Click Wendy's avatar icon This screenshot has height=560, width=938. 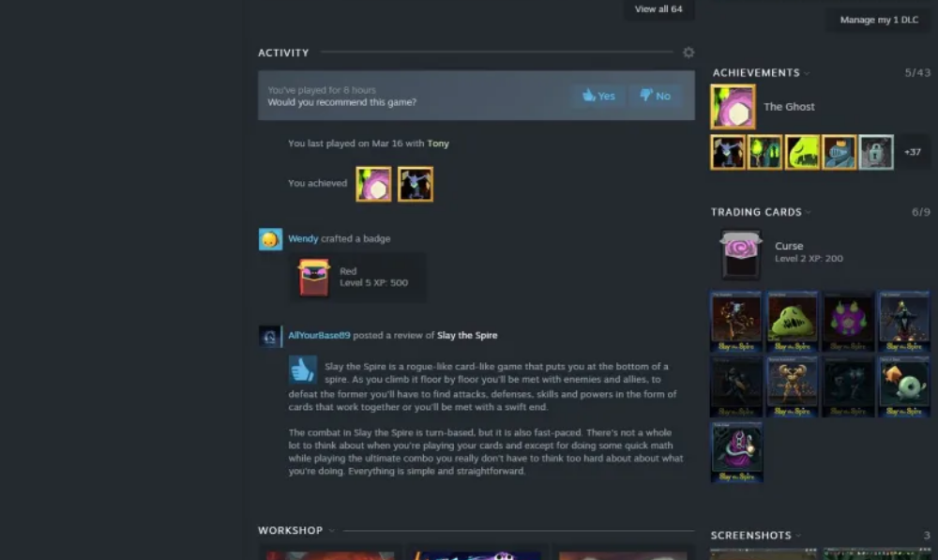(x=270, y=239)
